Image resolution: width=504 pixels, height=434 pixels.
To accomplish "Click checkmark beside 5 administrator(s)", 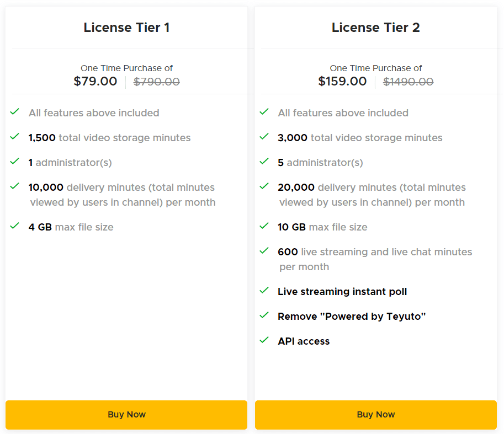I will tap(264, 162).
